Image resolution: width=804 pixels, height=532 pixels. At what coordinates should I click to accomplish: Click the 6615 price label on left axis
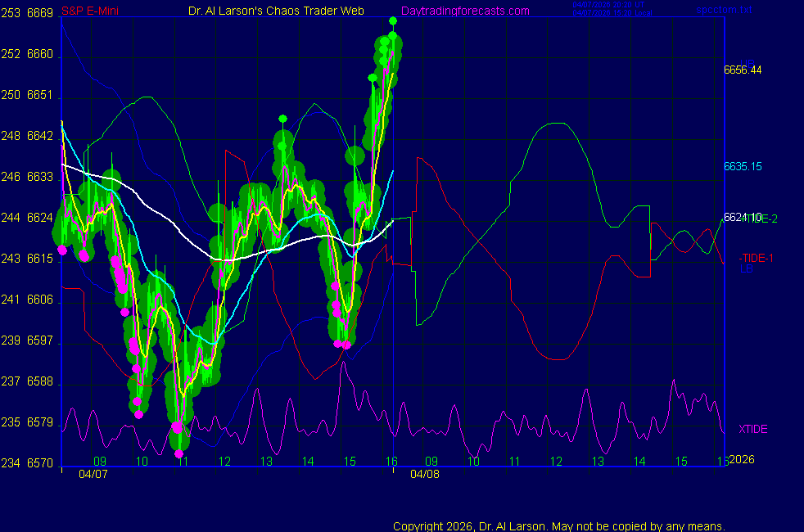tap(40, 259)
